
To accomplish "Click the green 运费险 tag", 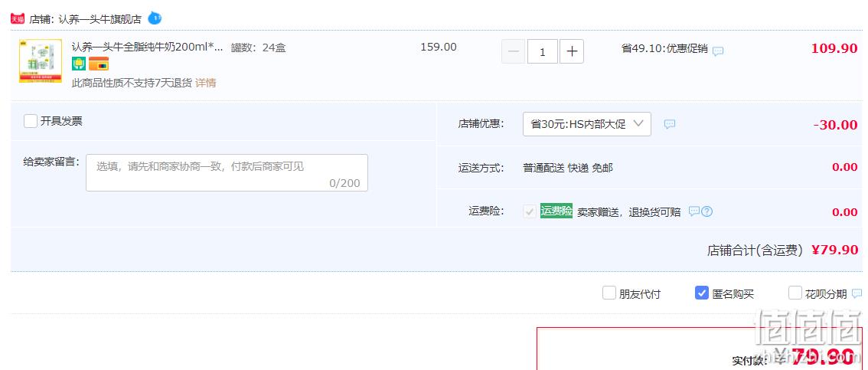I will 556,211.
